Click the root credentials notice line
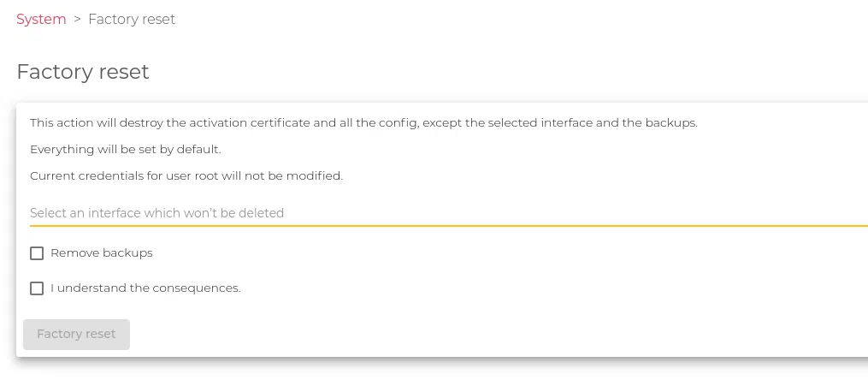The width and height of the screenshot is (868, 380). tap(186, 175)
